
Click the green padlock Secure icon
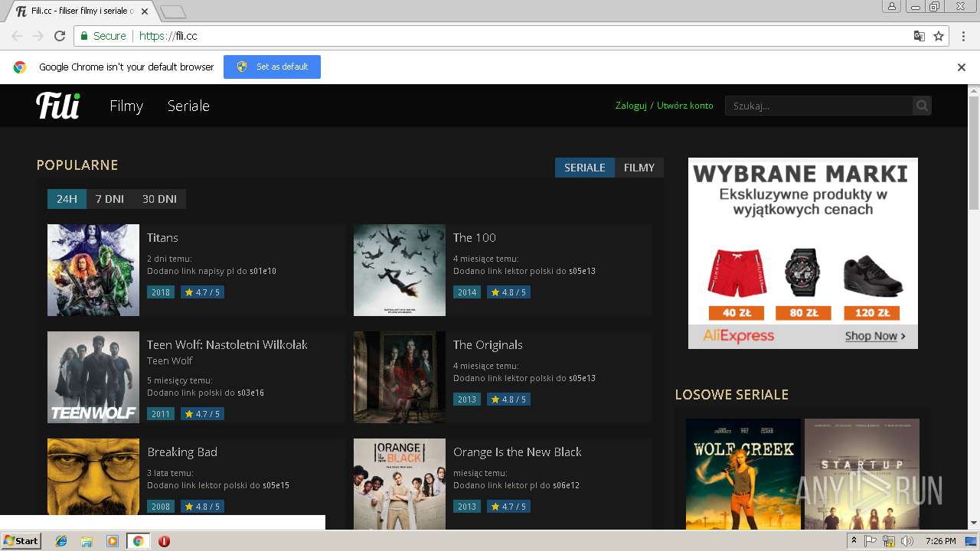84,36
